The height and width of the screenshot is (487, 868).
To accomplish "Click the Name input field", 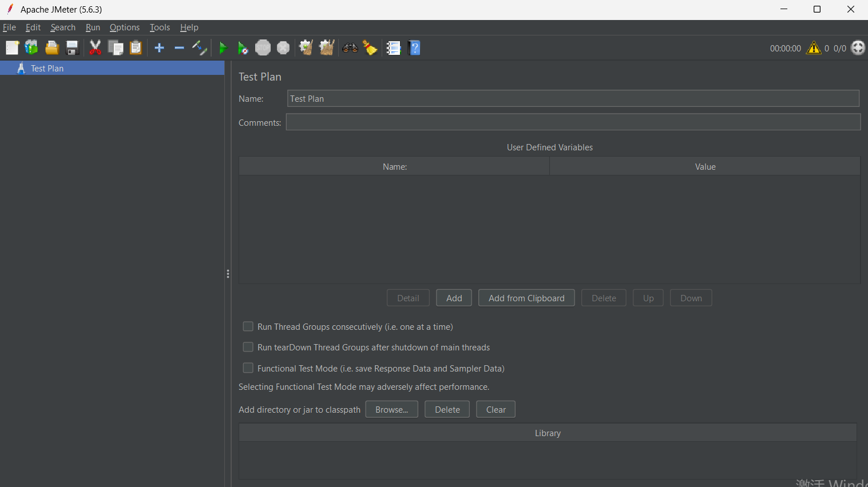I will [x=573, y=98].
